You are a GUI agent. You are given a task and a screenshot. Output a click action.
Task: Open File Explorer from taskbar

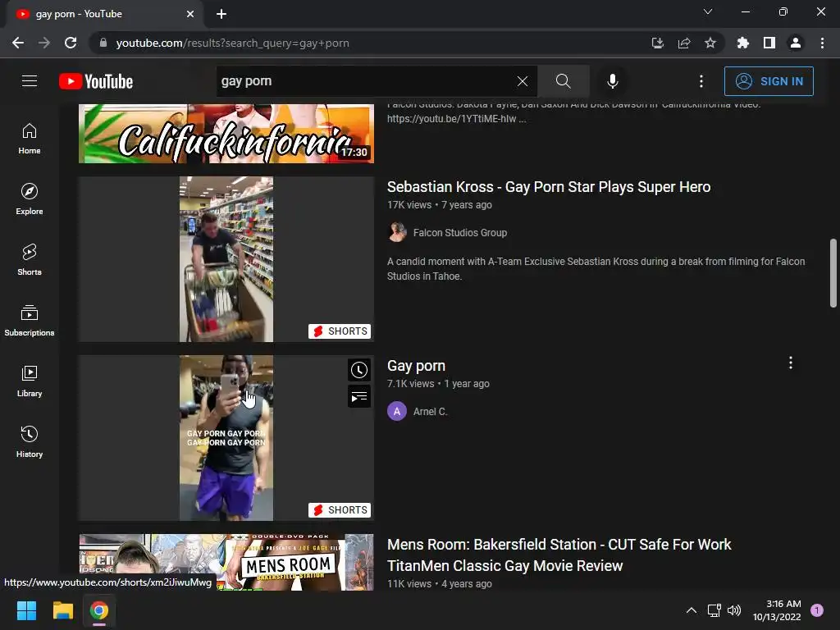62,610
